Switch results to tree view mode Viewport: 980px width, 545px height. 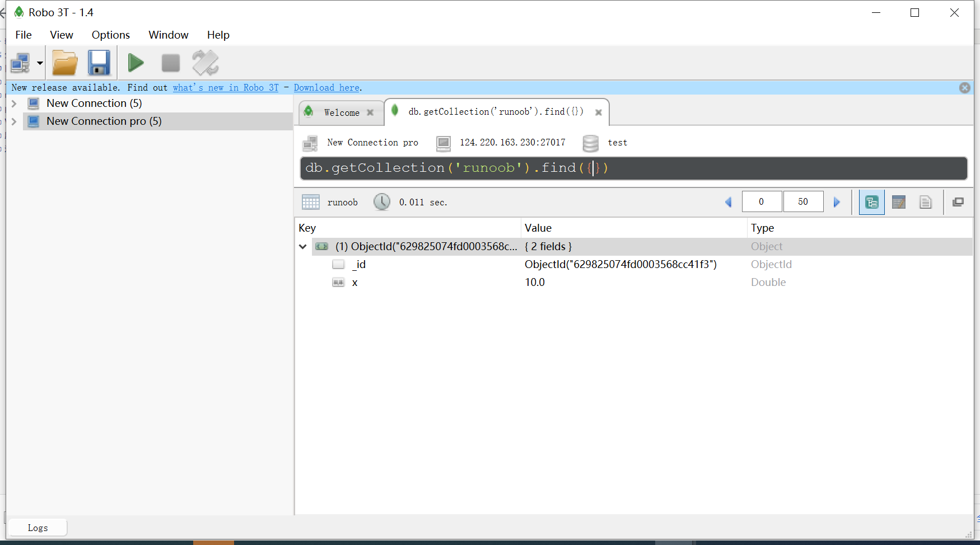872,202
